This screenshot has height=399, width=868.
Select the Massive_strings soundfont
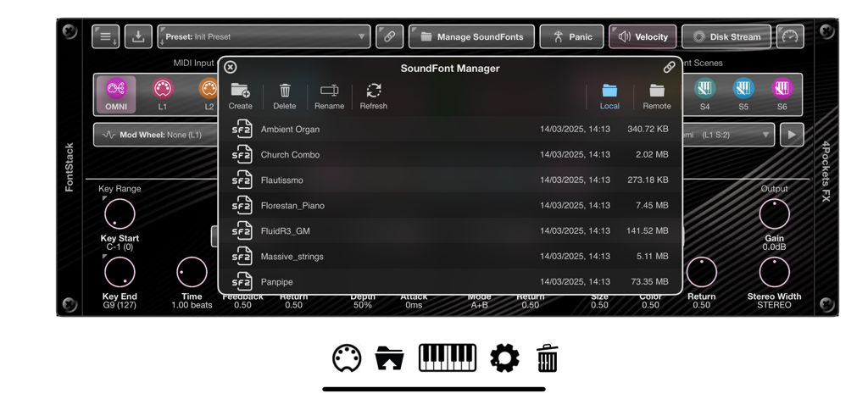[x=449, y=256]
